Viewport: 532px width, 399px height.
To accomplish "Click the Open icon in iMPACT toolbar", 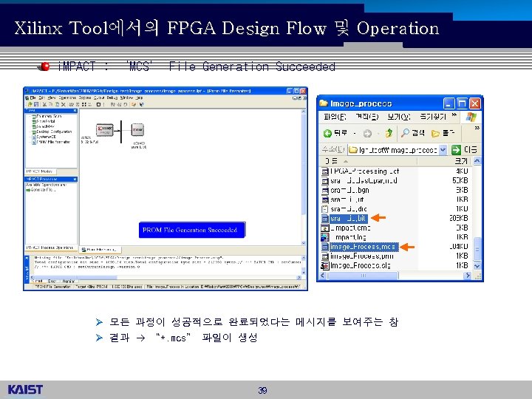I will tap(30, 104).
